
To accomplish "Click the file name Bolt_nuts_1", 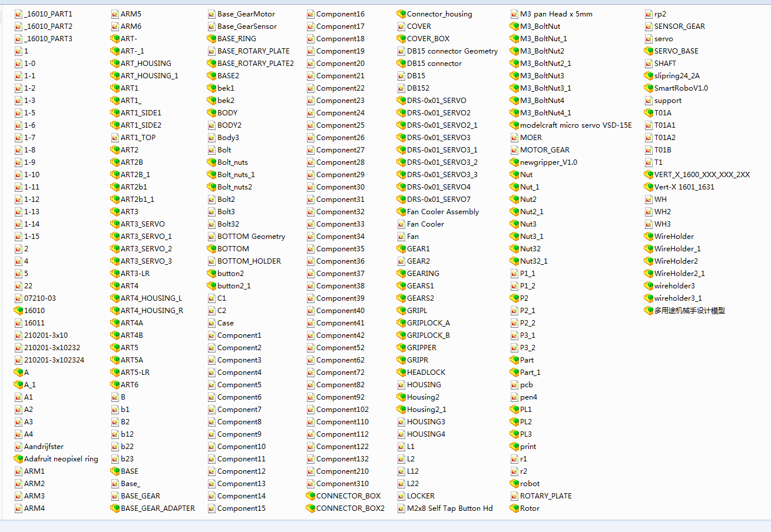I will (x=236, y=175).
